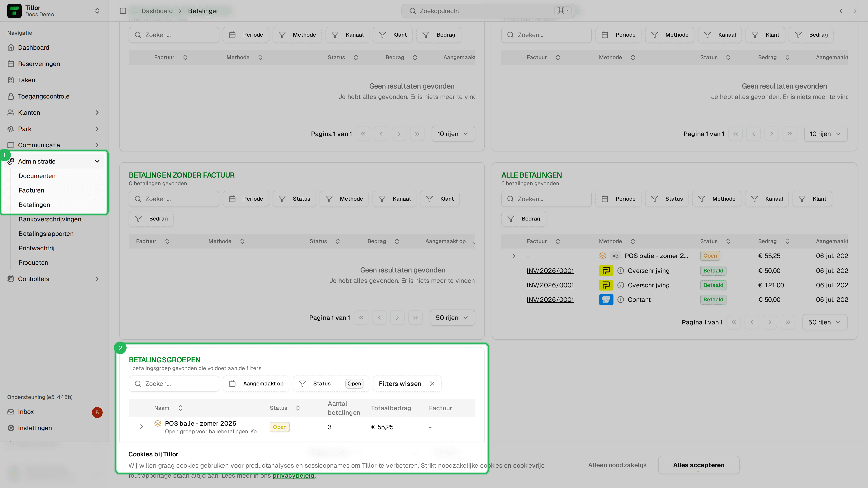868x488 pixels.
Task: Toggle the sidebar panel icon
Action: [123, 11]
